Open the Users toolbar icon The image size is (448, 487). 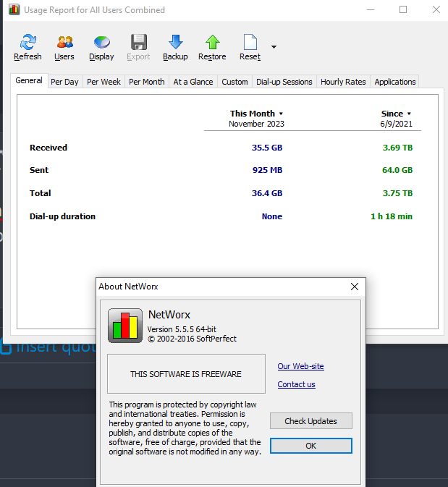coord(64,42)
